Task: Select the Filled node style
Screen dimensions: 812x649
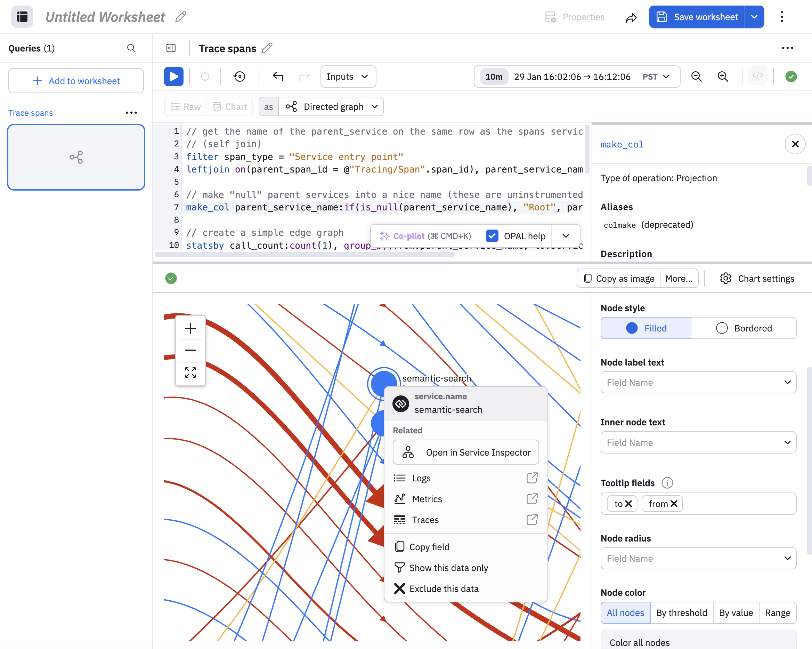Action: tap(646, 328)
